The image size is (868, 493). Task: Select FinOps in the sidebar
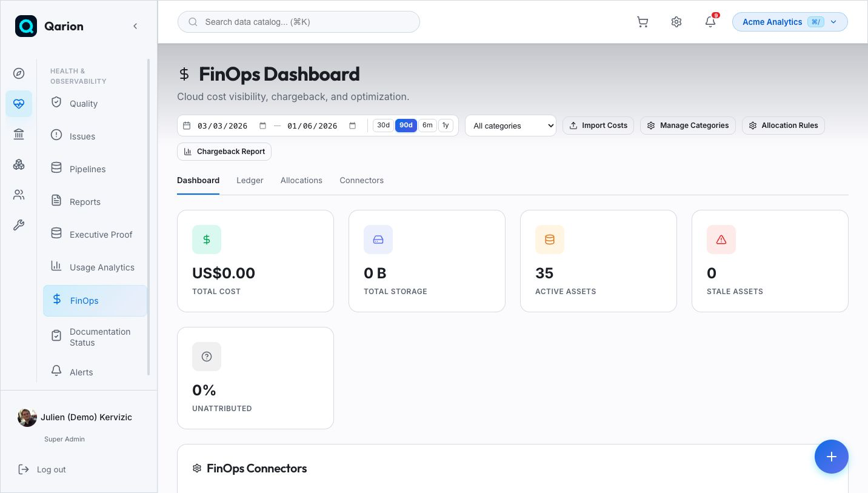coord(95,301)
